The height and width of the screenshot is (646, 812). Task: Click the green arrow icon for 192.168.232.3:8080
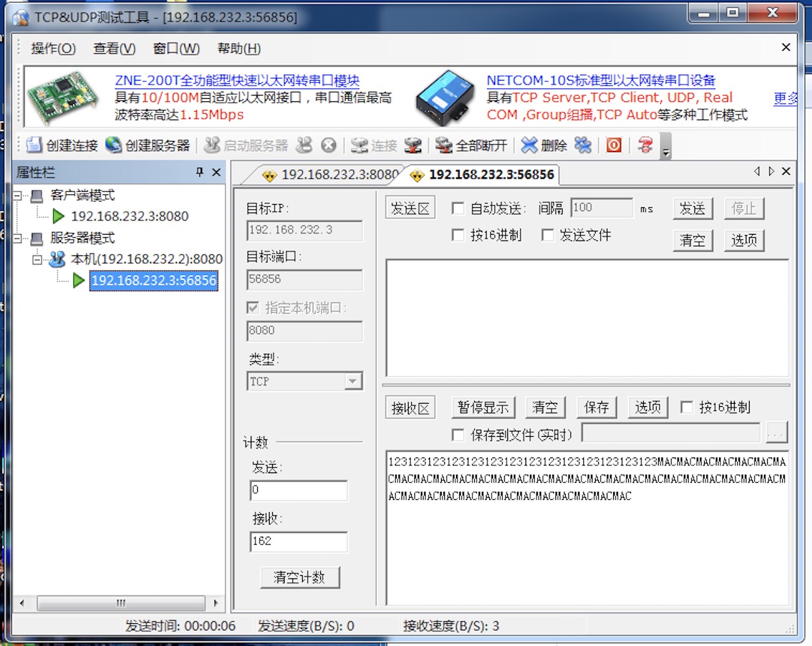(58, 216)
